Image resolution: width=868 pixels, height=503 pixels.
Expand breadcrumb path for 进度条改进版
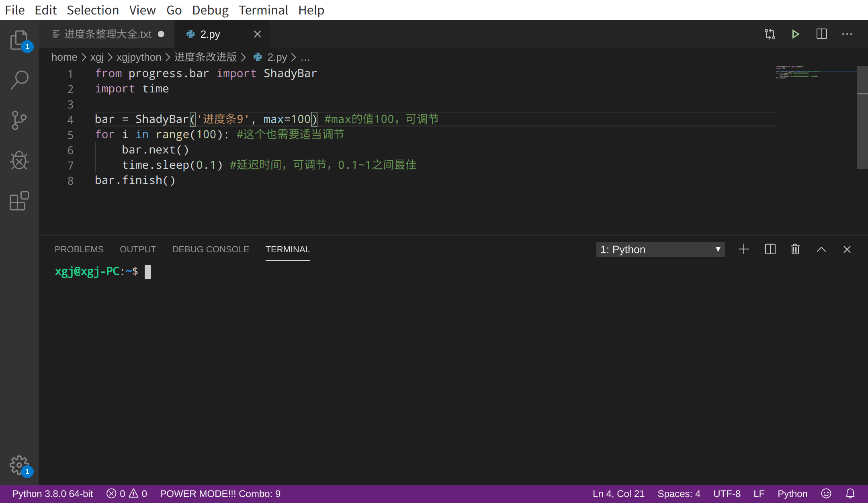[207, 57]
